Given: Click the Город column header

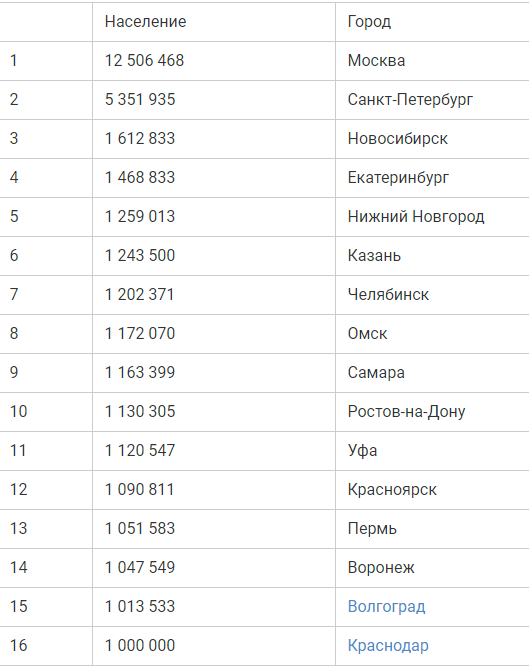Looking at the screenshot, I should coord(369,21).
